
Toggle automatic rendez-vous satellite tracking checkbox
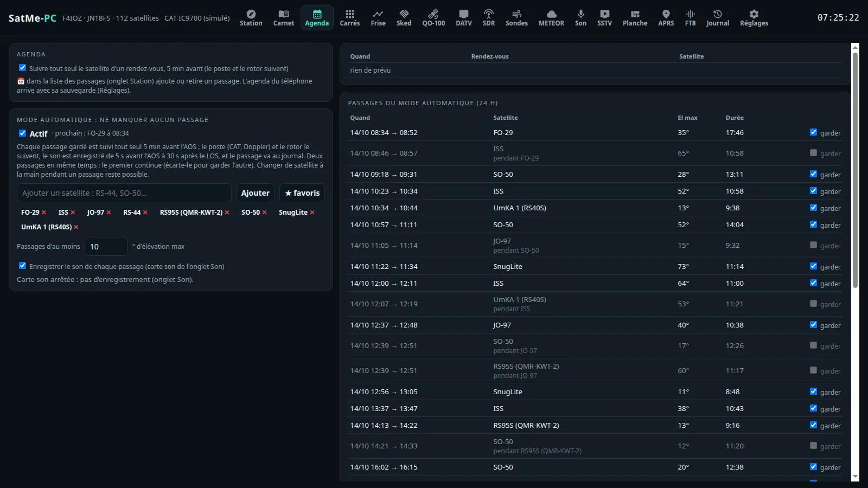pos(22,68)
